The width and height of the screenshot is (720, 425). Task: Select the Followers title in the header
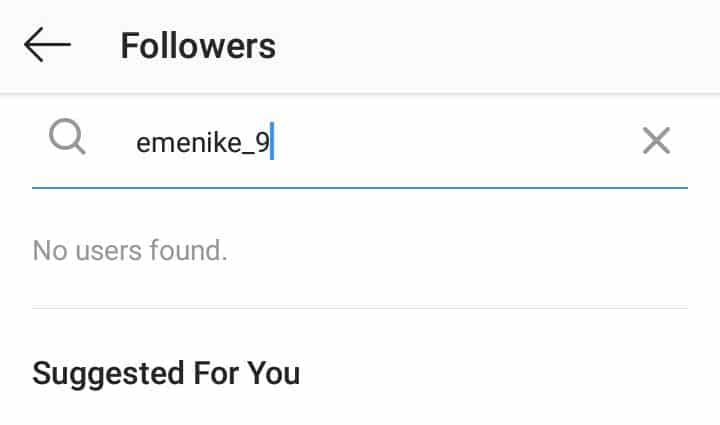(x=198, y=46)
